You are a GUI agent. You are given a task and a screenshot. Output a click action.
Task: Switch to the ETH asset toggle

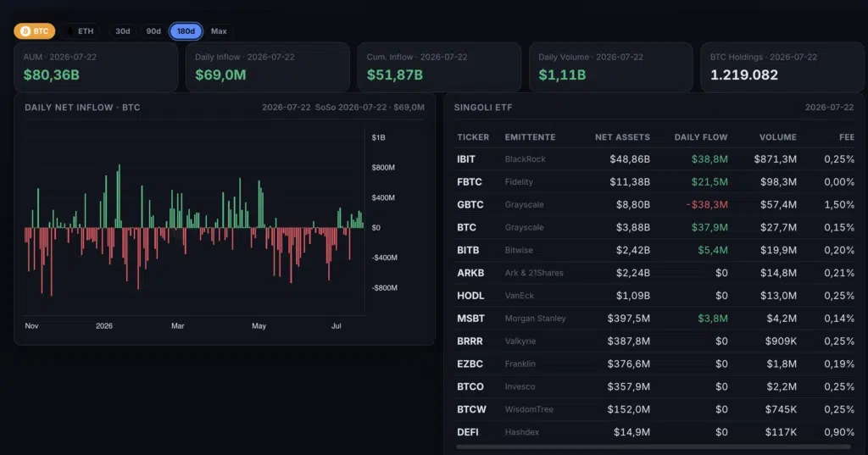tap(80, 31)
